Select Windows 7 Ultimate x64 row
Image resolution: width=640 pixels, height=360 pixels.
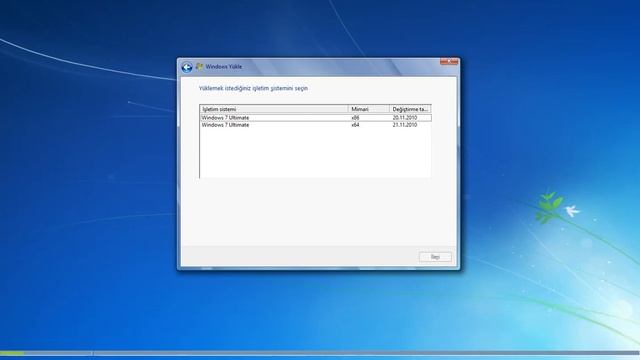[316, 125]
